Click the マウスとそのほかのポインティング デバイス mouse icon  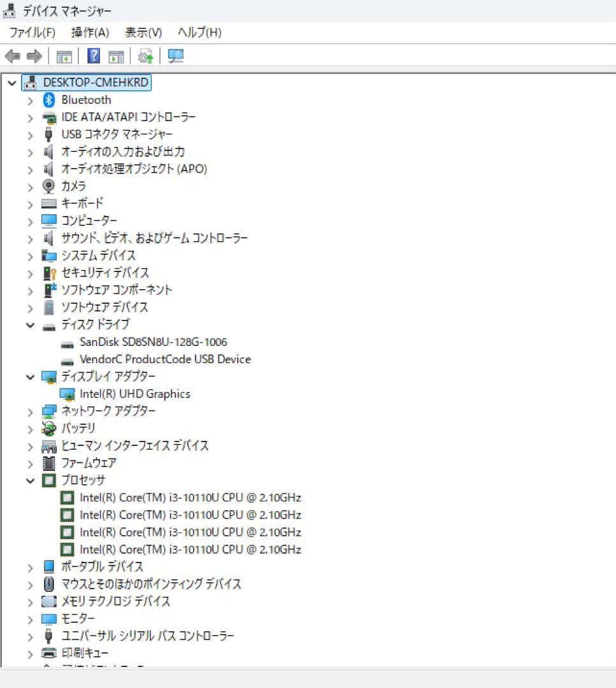(48, 584)
